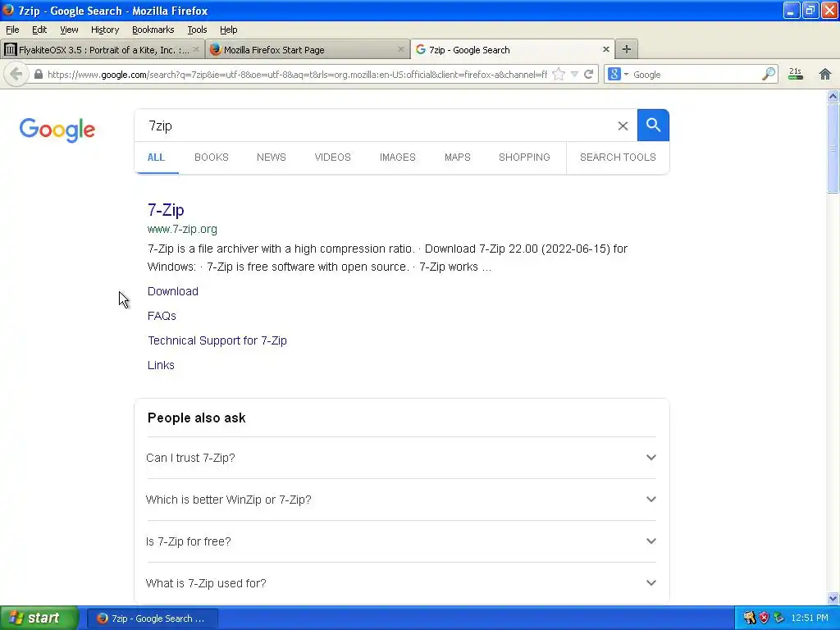Open SEARCH TOOLS options
Viewport: 840px width, 630px height.
click(618, 157)
